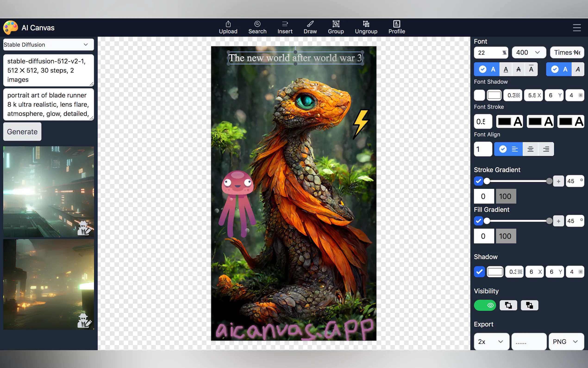Enable the Font Shadow checkbox

click(479, 95)
